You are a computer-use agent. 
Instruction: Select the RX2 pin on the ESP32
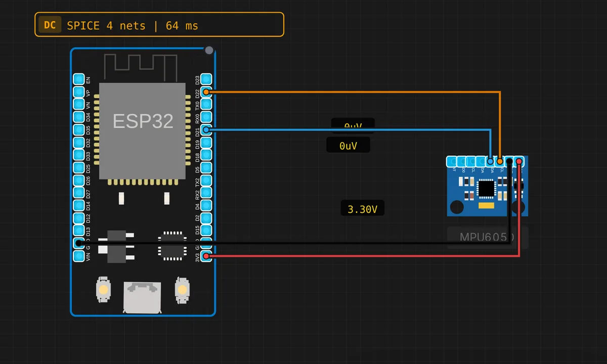[x=206, y=193]
